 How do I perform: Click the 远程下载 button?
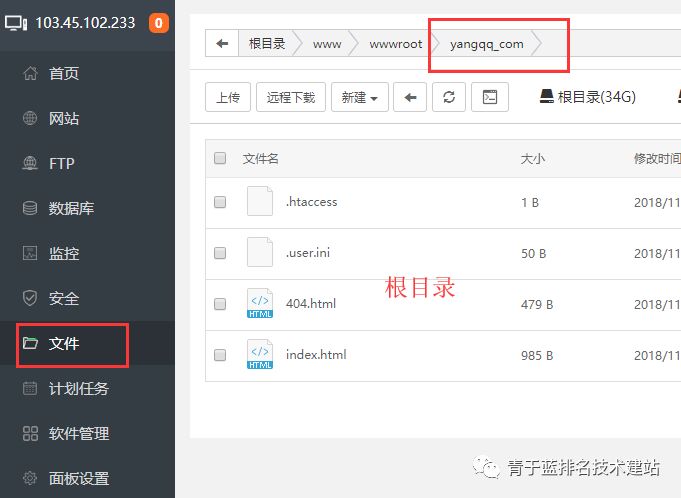click(291, 97)
